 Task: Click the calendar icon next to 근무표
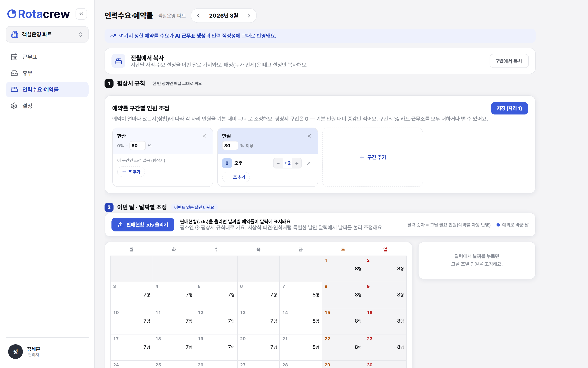click(x=14, y=57)
